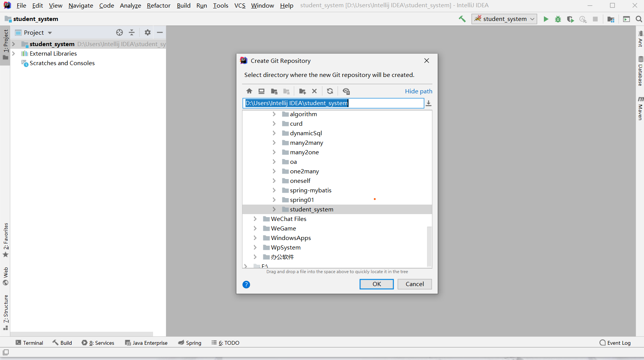Close the Create Git Repository dialog
Screen dimensions: 644x360
click(x=427, y=61)
